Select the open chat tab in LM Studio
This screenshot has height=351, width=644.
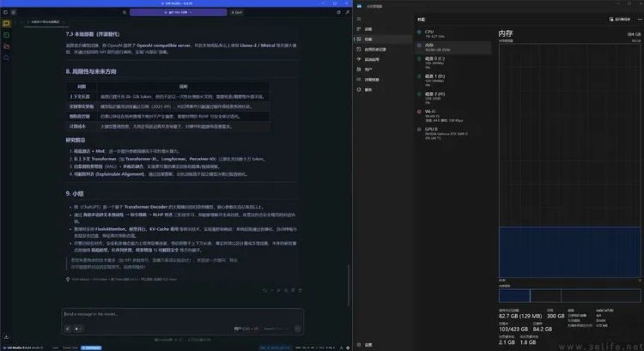45,22
